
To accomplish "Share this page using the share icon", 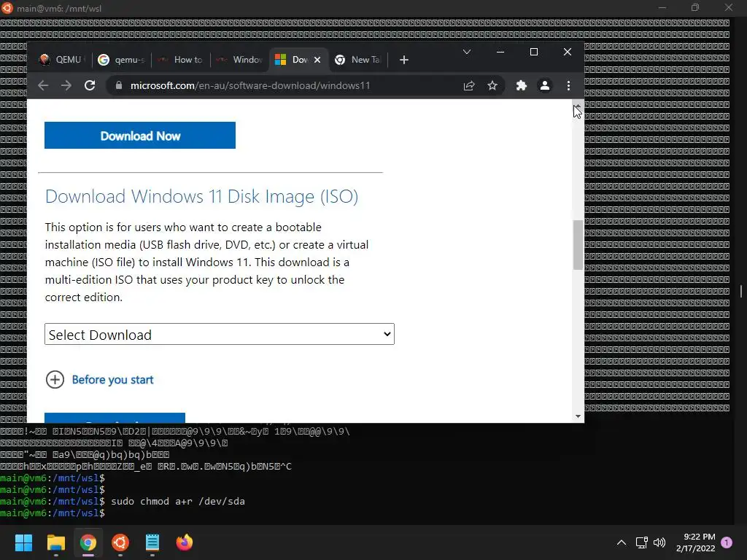I will point(469,86).
